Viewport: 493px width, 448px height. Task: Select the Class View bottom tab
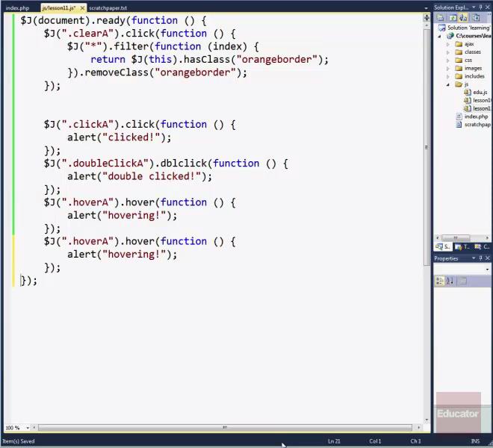point(481,247)
